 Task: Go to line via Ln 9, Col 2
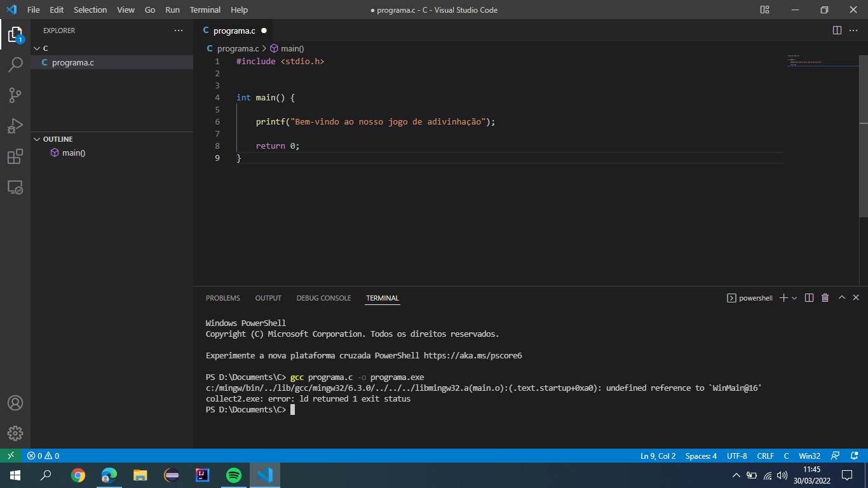tap(658, 456)
